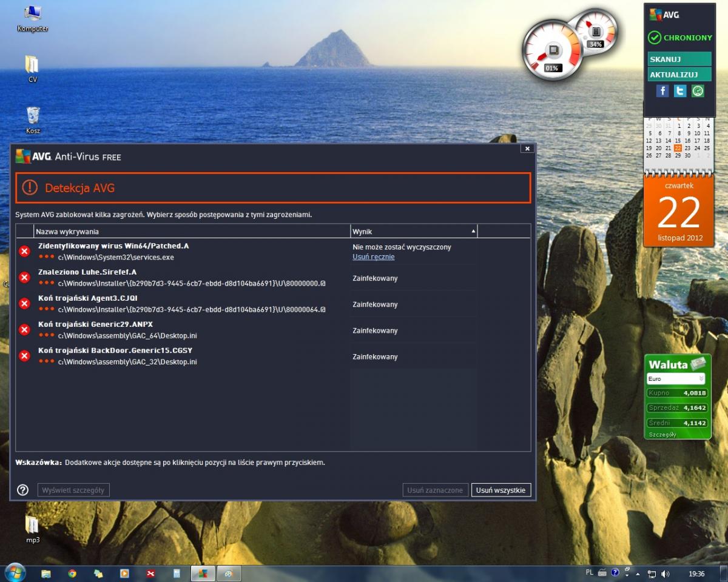Click SKANUJ in the AVG gadget
The height and width of the screenshot is (582, 728).
coord(679,59)
